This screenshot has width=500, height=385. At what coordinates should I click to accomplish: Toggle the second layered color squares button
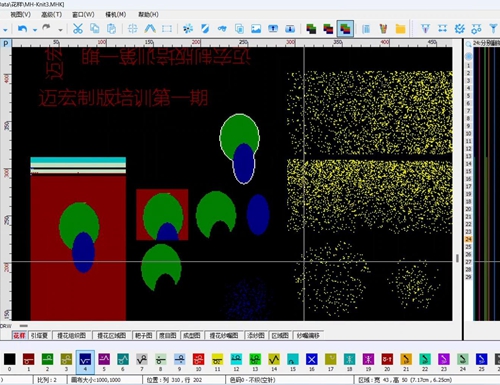[x=328, y=29]
